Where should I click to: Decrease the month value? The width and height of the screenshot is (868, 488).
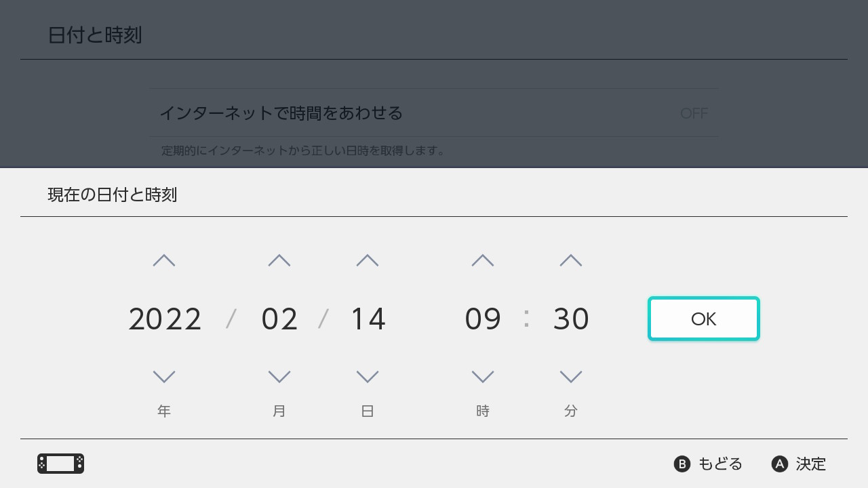(279, 377)
